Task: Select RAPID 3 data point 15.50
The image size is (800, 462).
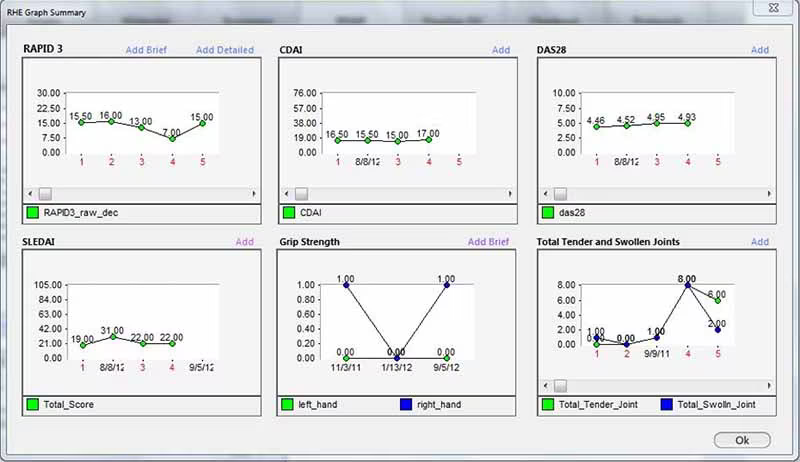Action: (81, 122)
